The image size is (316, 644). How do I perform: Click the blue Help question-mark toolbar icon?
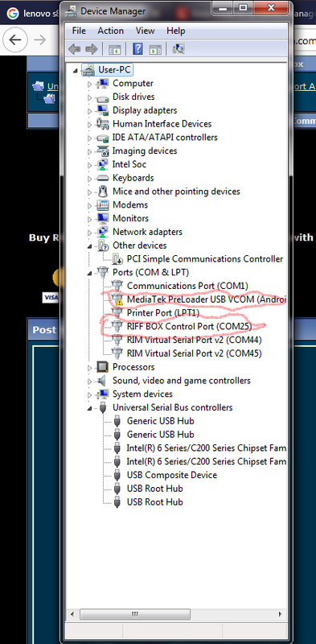[x=137, y=49]
